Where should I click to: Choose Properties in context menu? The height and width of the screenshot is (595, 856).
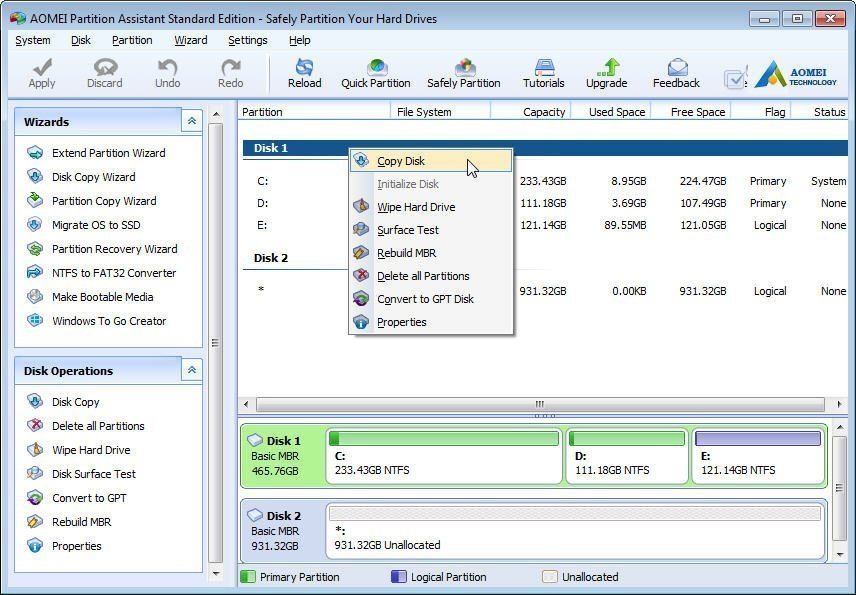[x=431, y=322]
